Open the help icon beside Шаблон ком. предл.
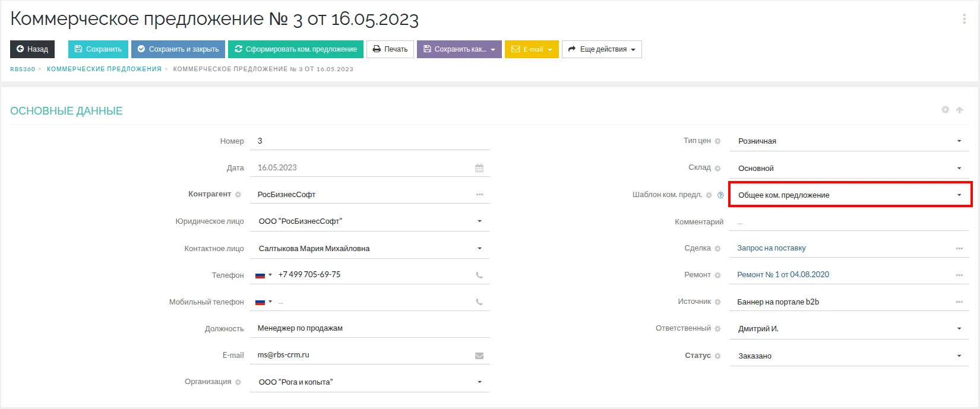 click(720, 195)
